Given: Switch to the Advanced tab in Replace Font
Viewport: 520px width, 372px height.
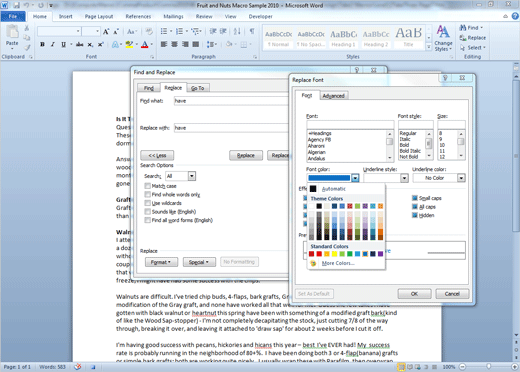Looking at the screenshot, I should [x=334, y=96].
